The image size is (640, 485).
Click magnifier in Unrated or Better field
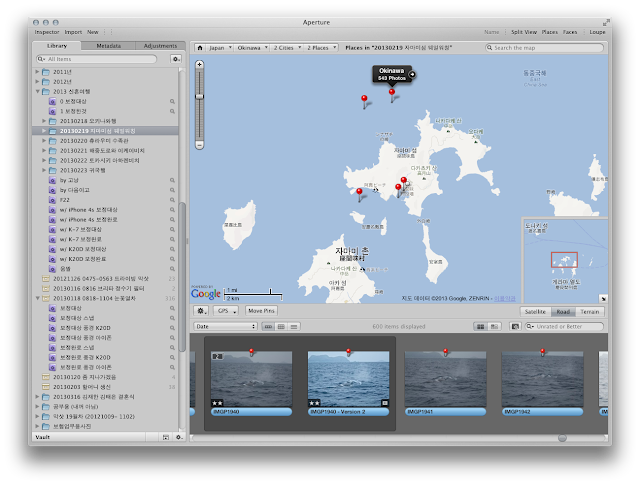[530, 327]
